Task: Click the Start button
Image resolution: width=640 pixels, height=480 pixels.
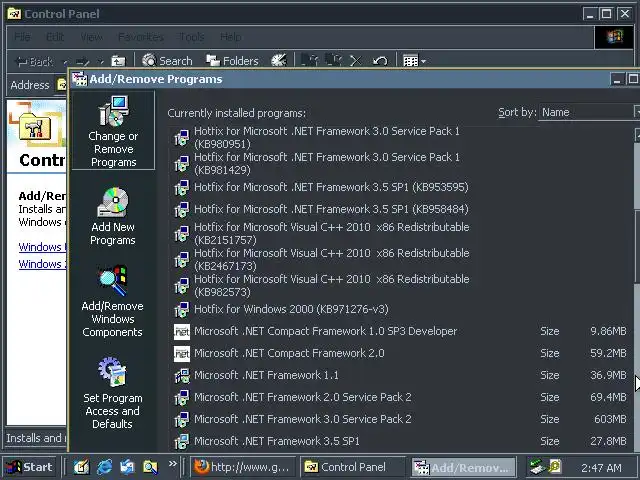Action: pyautogui.click(x=30, y=467)
